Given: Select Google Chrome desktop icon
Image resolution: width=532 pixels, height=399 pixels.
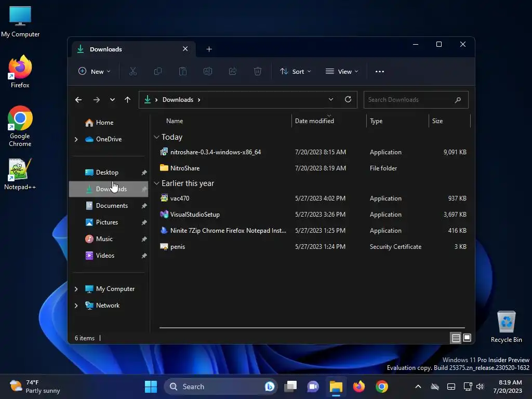Looking at the screenshot, I should point(20,126).
